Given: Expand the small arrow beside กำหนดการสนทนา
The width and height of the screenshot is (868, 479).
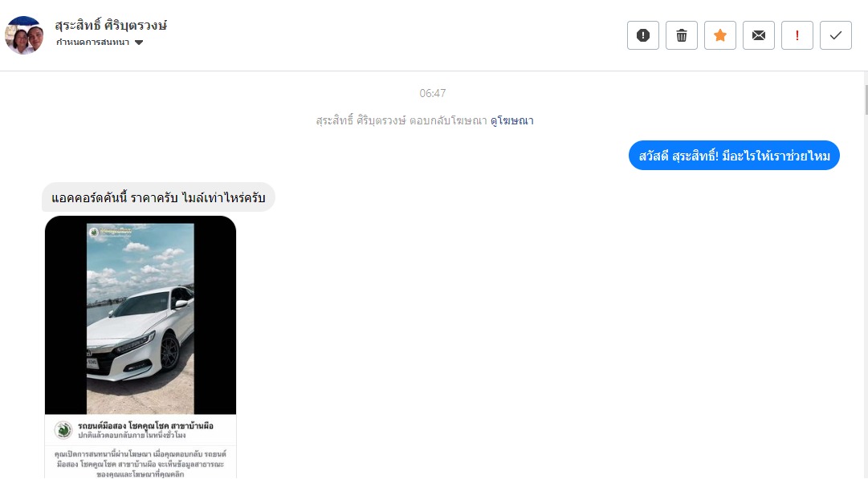Looking at the screenshot, I should click(x=139, y=43).
